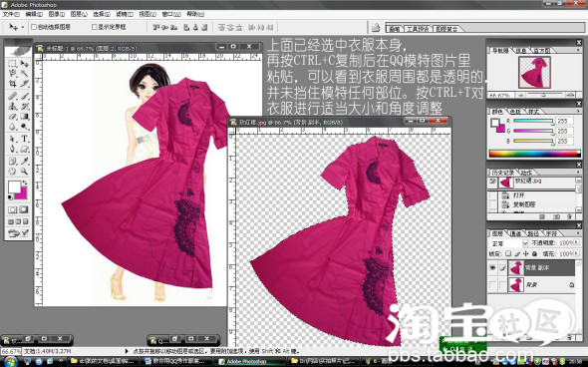588x367 pixels.
Task: Select the Blur tool
Action: coord(13,127)
